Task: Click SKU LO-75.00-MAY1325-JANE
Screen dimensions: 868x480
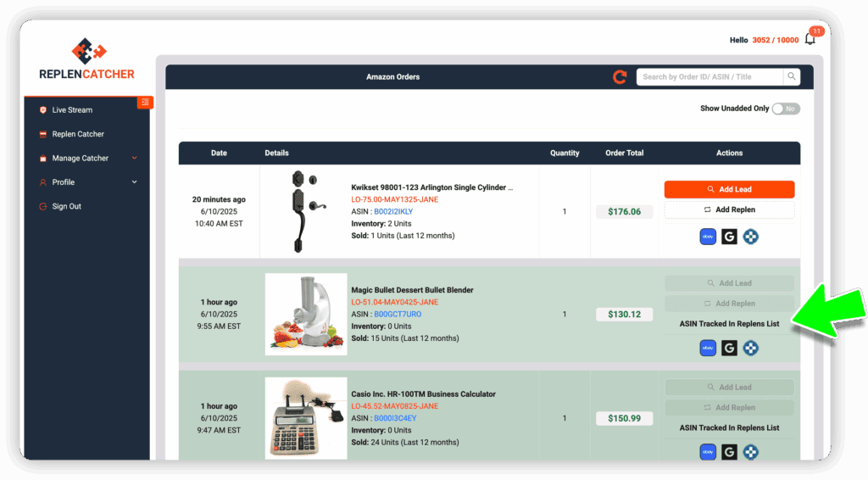Action: [x=395, y=199]
